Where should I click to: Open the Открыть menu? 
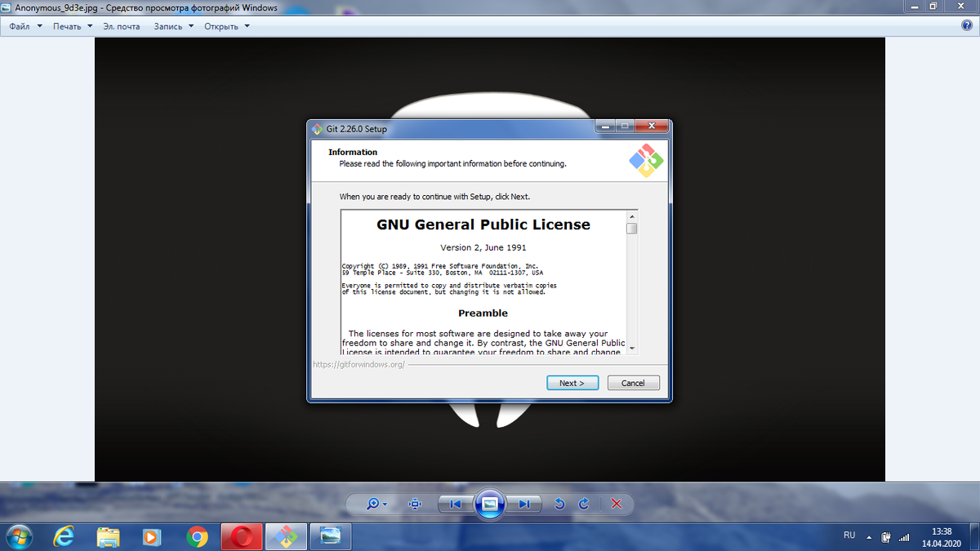tap(226, 26)
